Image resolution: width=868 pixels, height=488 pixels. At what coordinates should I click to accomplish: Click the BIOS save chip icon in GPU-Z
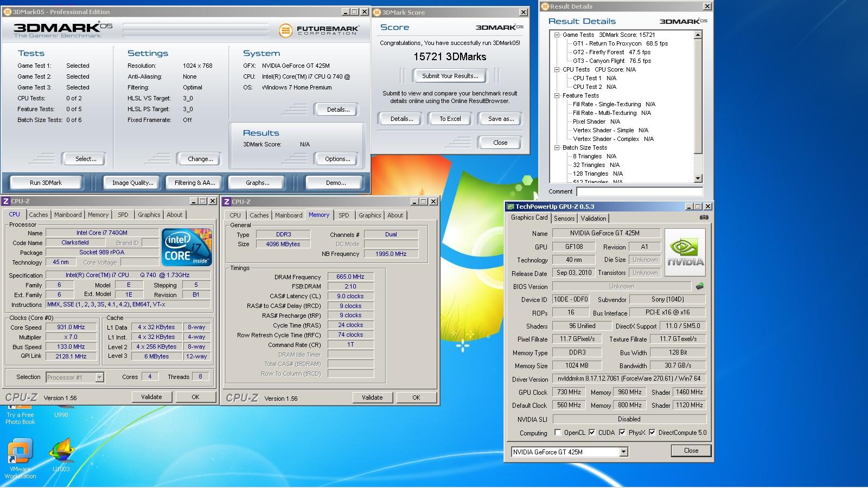pyautogui.click(x=700, y=286)
